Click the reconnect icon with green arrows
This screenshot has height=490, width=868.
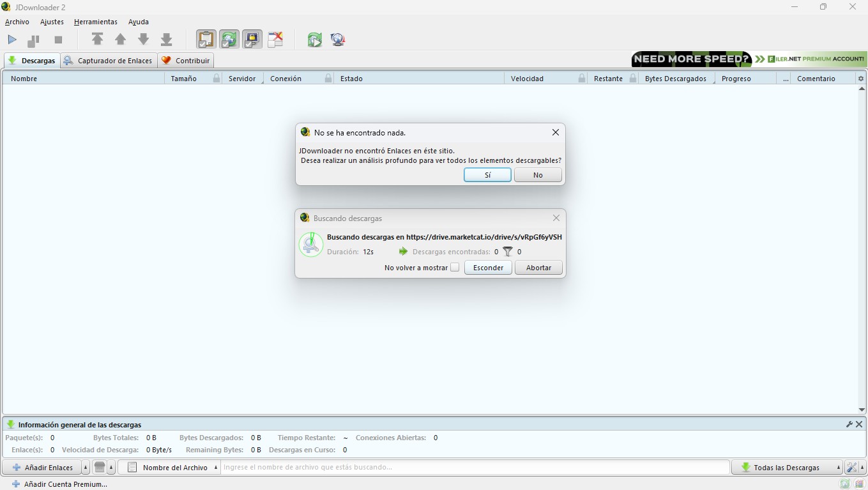(314, 40)
